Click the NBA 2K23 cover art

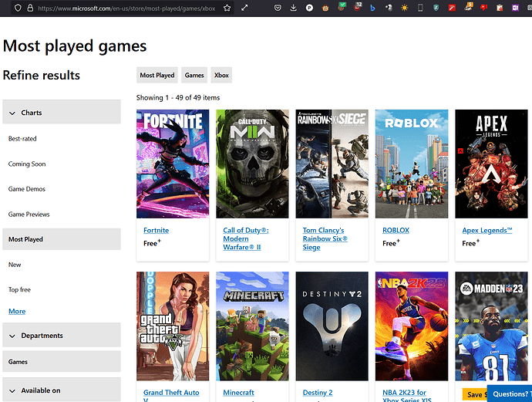(412, 326)
